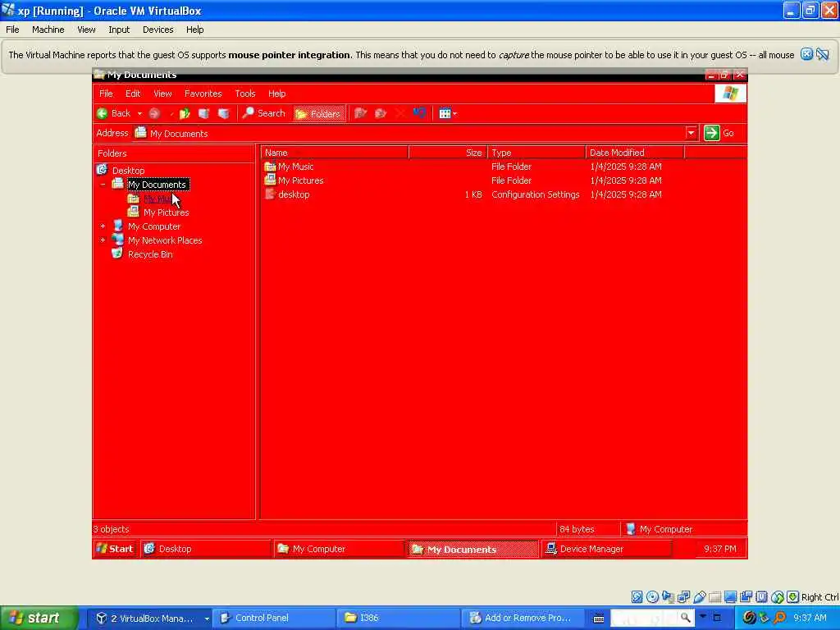Open the Address bar dropdown

691,133
